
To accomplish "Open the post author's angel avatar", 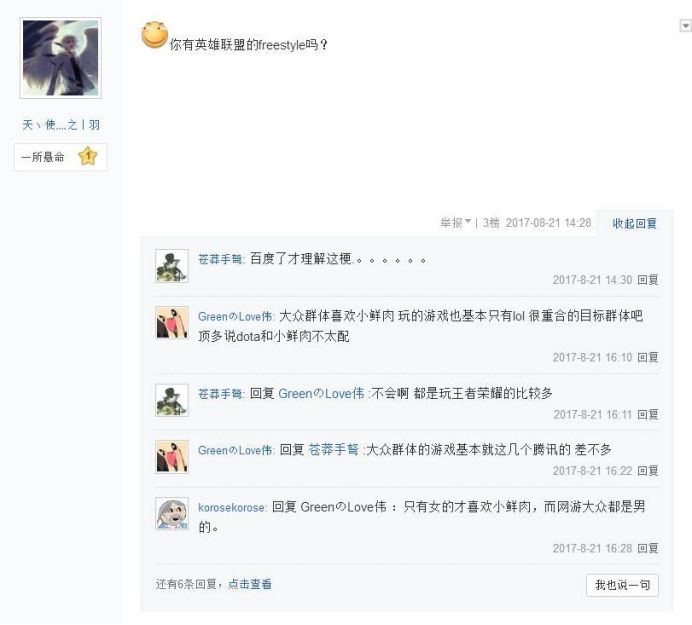I will point(60,58).
